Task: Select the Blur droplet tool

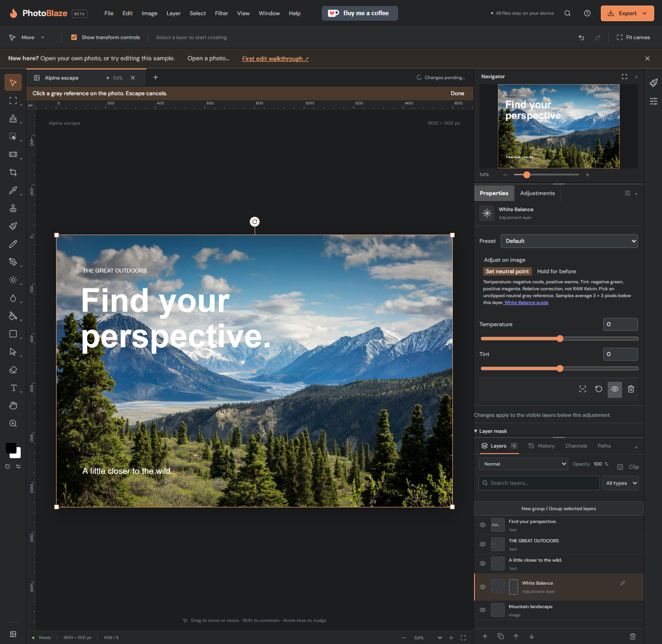Action: (x=13, y=298)
